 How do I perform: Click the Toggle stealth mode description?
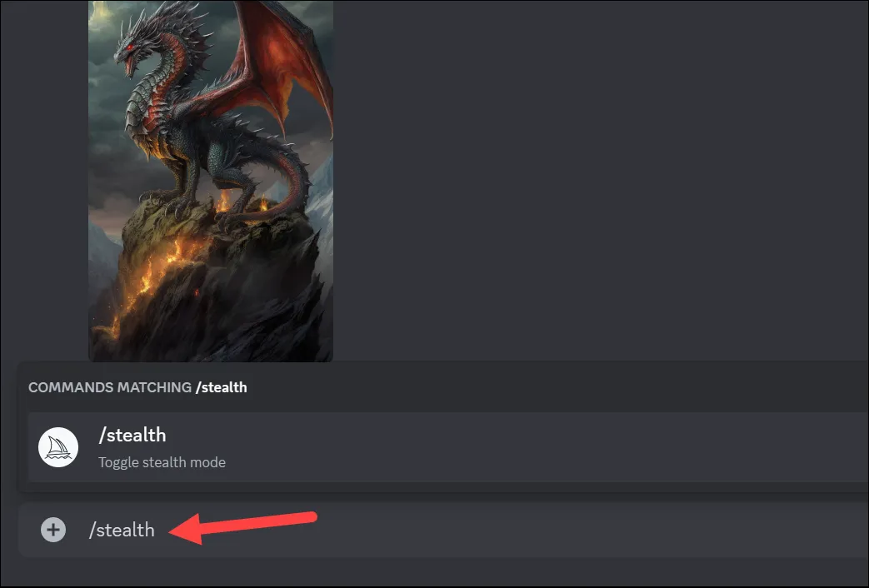162,462
